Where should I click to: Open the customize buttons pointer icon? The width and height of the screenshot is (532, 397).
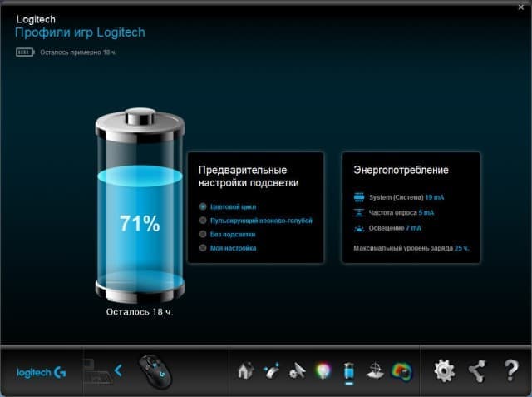coord(272,370)
